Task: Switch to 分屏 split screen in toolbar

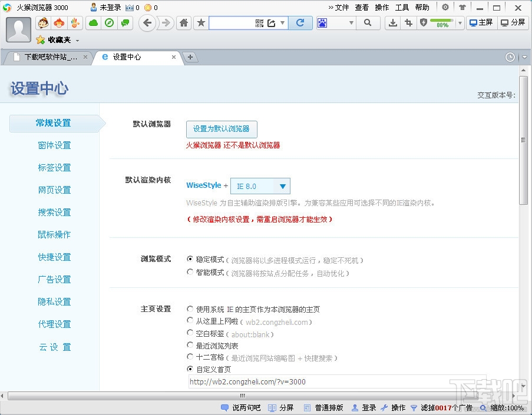Action: coord(513,23)
